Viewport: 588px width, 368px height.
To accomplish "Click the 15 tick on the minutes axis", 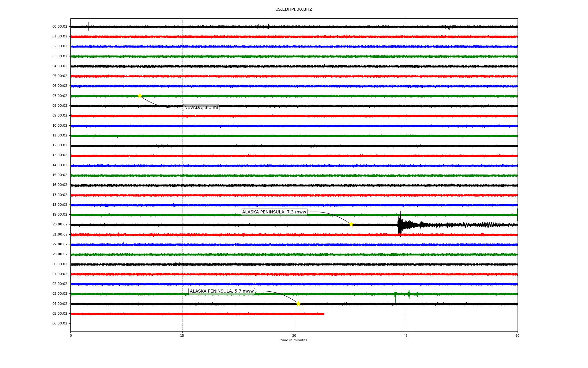I will tap(182, 336).
